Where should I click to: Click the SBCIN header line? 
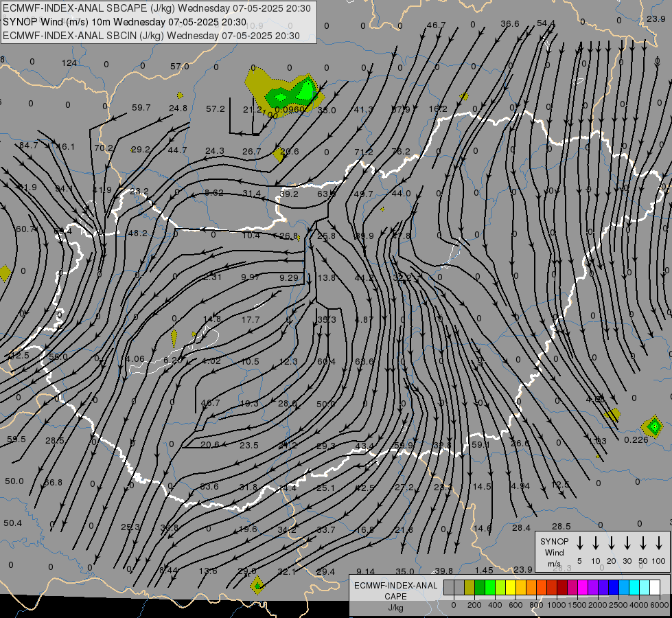click(151, 36)
